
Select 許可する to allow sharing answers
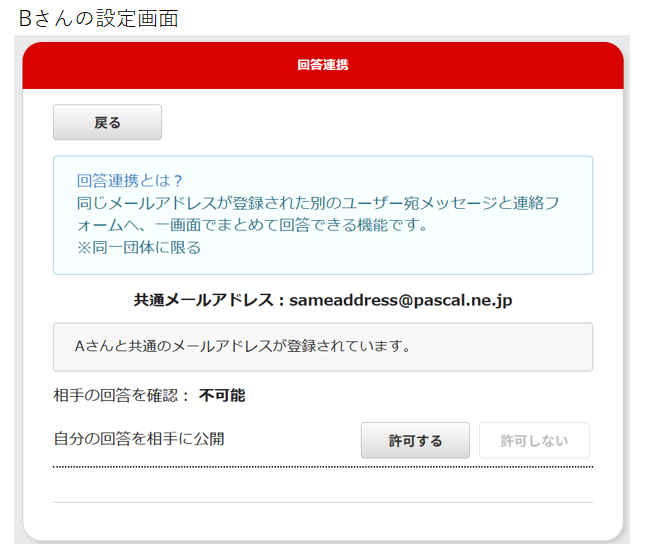click(x=415, y=440)
